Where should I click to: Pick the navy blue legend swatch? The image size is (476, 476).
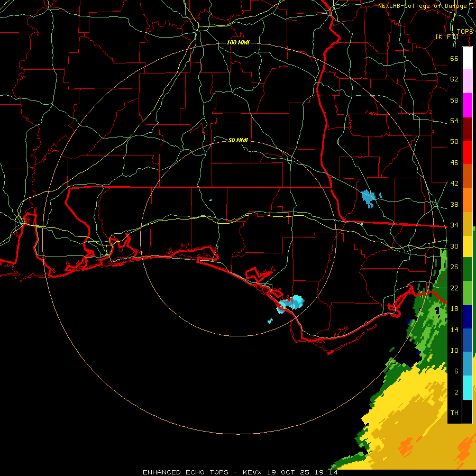[467, 317]
